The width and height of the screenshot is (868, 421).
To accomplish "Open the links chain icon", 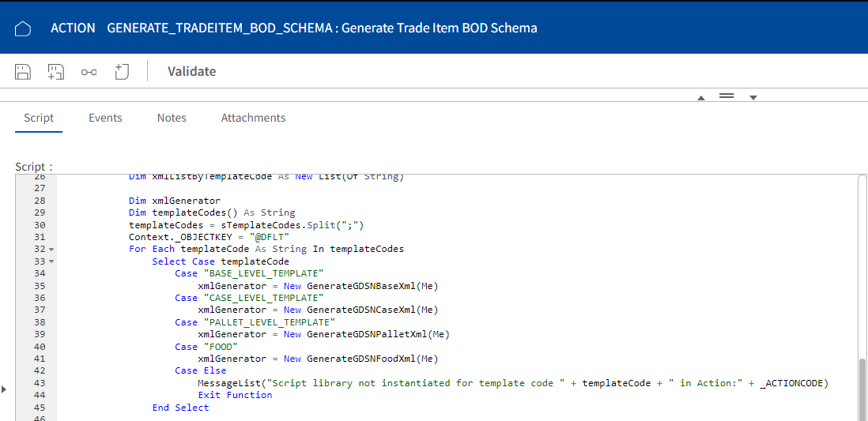I will 89,72.
